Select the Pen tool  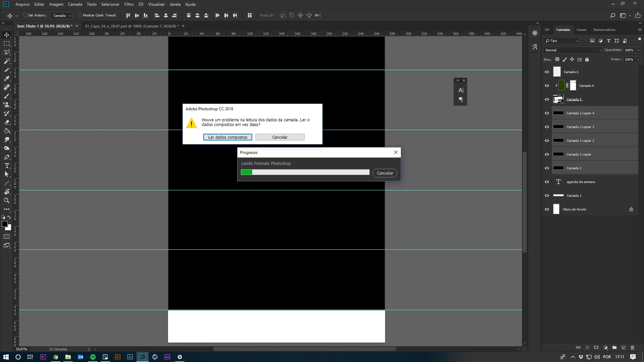[x=7, y=157]
